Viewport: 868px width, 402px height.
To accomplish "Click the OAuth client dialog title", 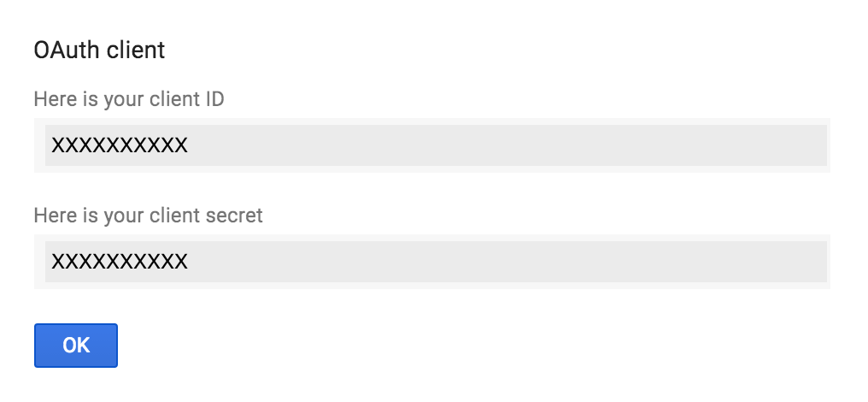I will point(99,50).
